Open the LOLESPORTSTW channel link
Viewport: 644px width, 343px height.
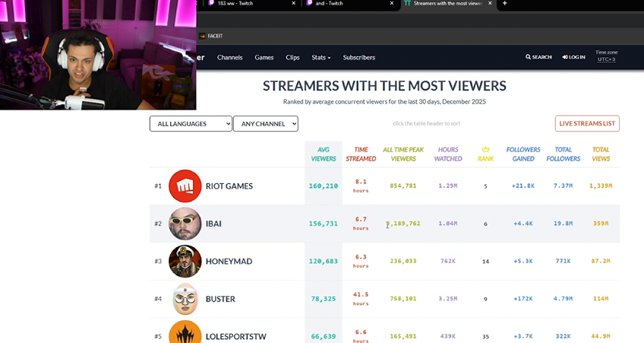coord(235,336)
